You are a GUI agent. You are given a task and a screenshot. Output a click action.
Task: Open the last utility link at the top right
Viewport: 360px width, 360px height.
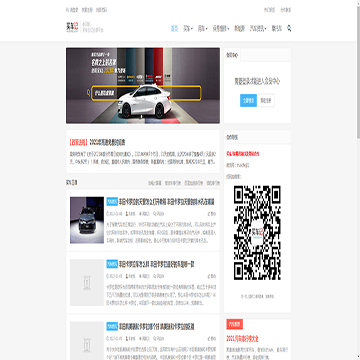[x=285, y=10]
